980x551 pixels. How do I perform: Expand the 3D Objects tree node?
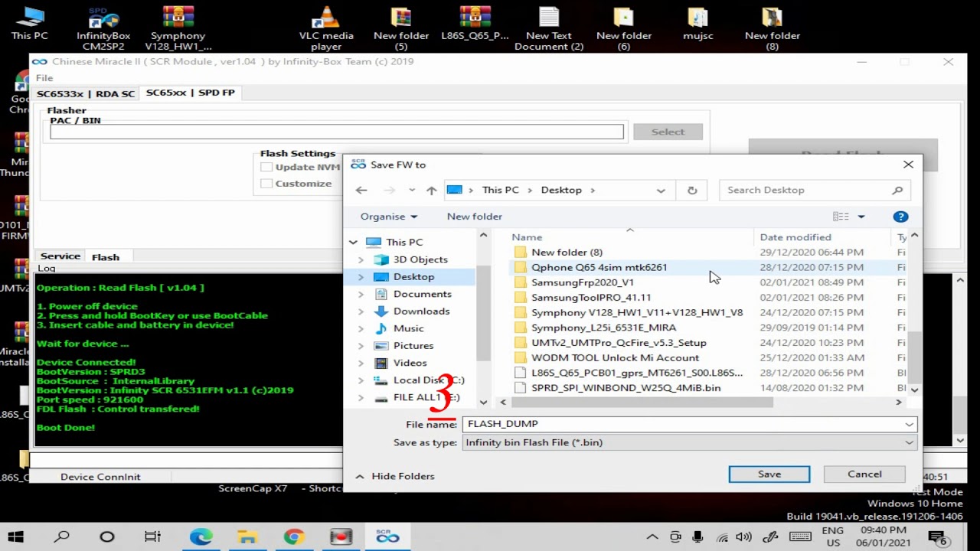[x=361, y=259]
